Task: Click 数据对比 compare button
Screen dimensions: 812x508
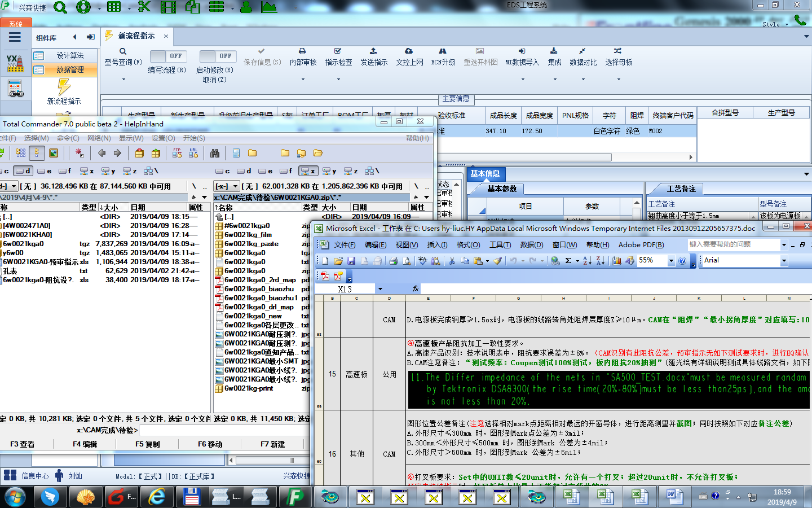Action: tap(583, 57)
